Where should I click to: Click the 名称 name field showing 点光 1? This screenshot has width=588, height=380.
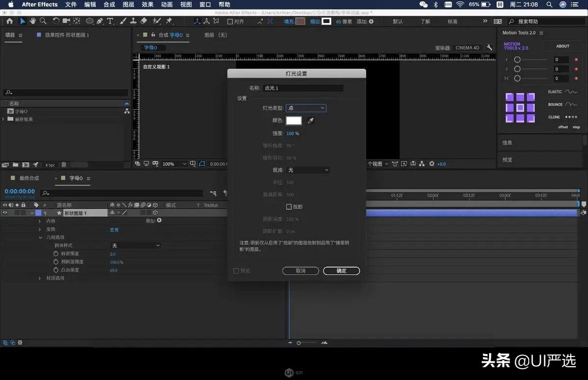click(x=302, y=88)
